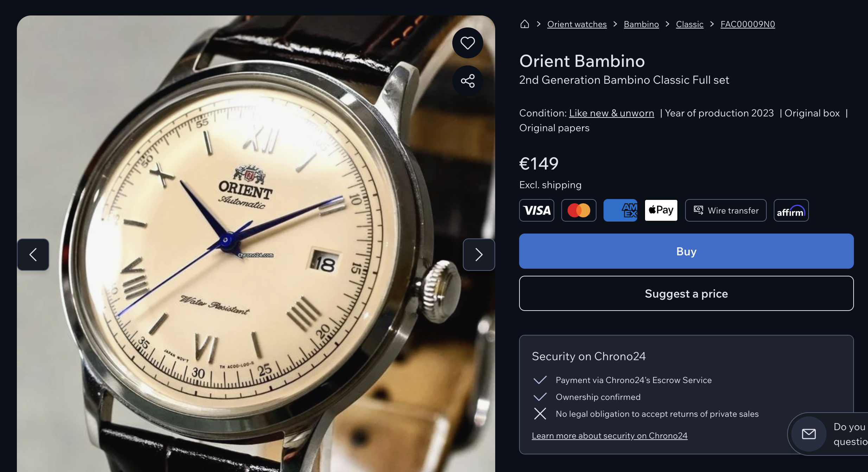This screenshot has width=868, height=472.
Task: Go to home via breadcrumb house icon
Action: point(525,24)
